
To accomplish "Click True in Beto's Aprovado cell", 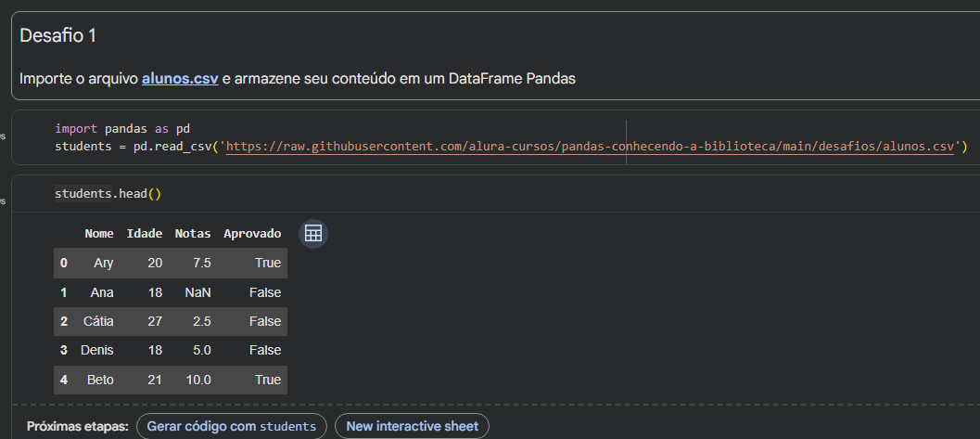I will [x=268, y=380].
